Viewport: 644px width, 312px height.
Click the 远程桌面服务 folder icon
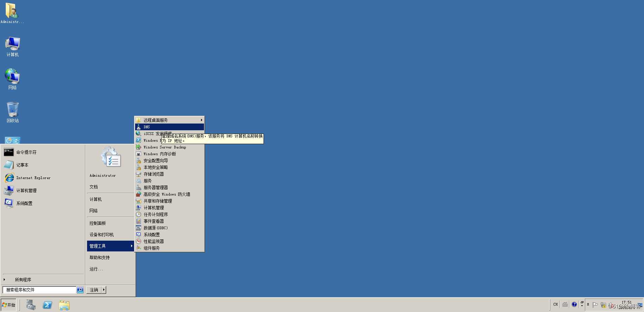point(138,120)
